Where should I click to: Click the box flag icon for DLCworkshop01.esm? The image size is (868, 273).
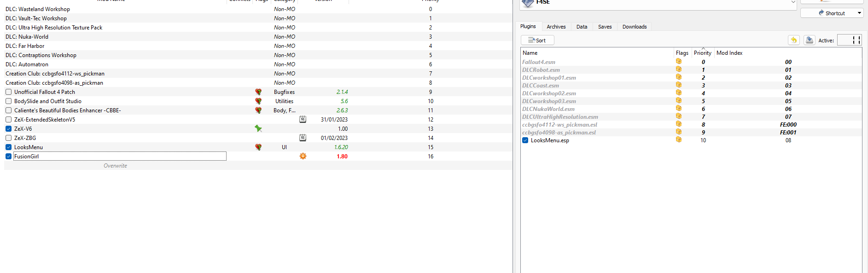click(x=679, y=77)
